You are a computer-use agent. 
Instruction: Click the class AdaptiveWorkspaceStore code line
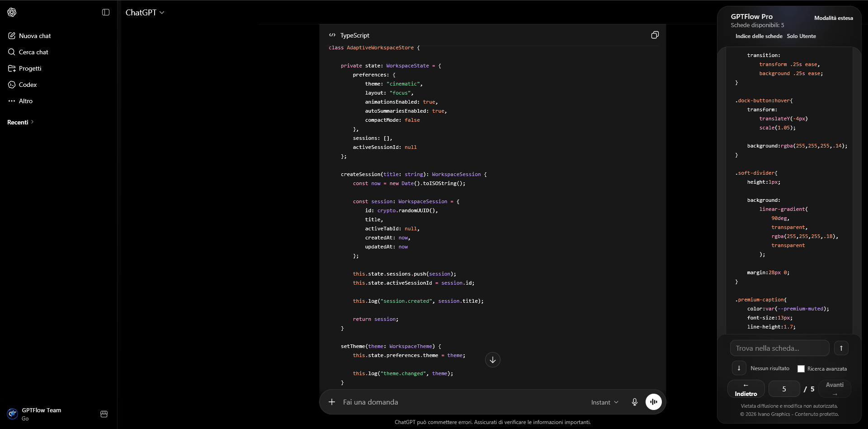click(374, 48)
